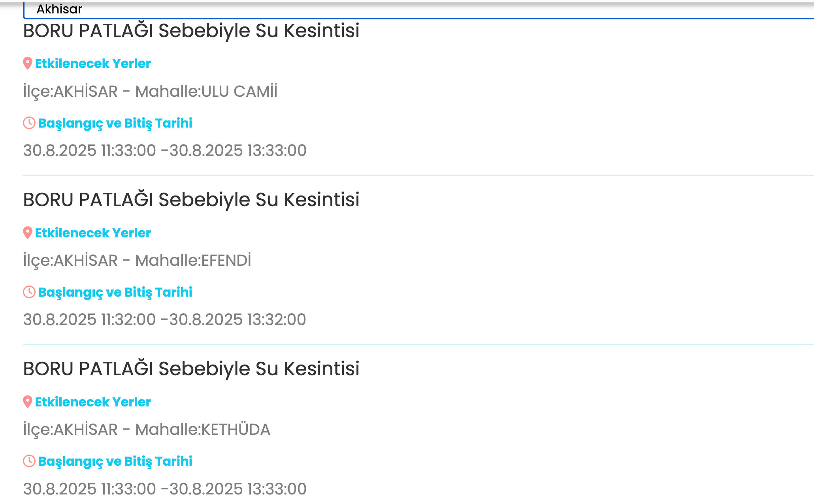
Task: Click Etkilenecek Yerler label above Mahalle:KETHÜDA
Action: click(x=93, y=402)
